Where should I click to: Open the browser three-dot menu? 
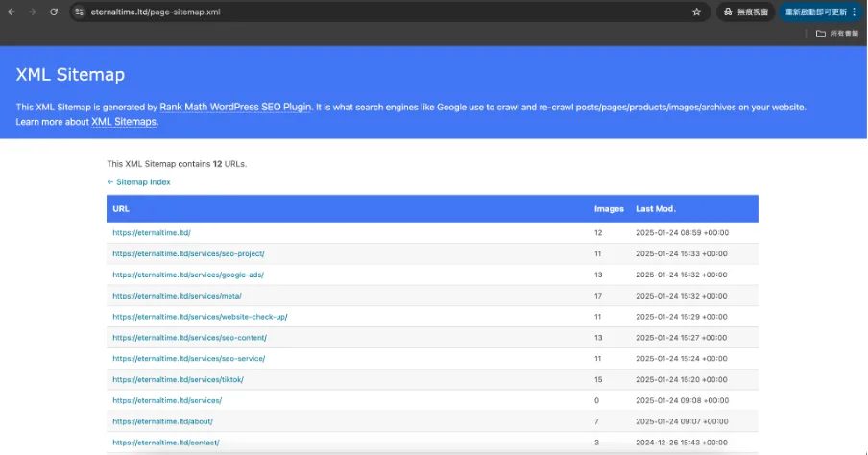coord(855,12)
